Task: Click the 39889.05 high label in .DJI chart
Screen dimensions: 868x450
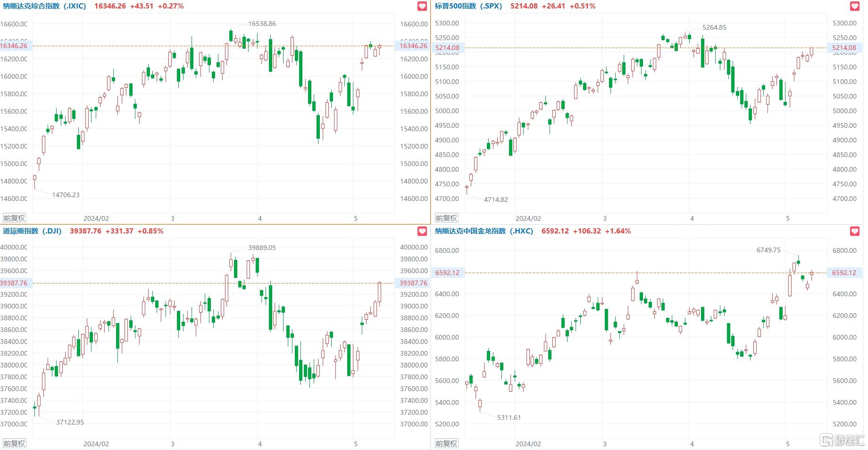Action: 262,248
